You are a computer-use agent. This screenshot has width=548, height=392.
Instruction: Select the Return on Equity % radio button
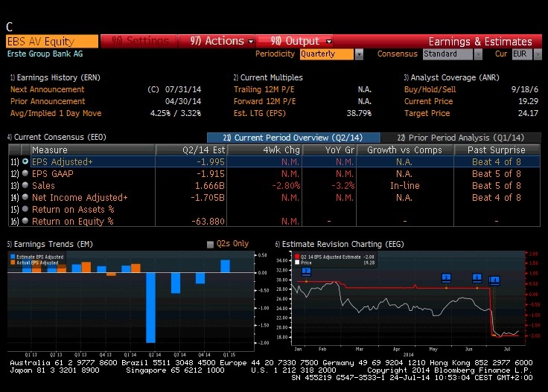(x=25, y=221)
